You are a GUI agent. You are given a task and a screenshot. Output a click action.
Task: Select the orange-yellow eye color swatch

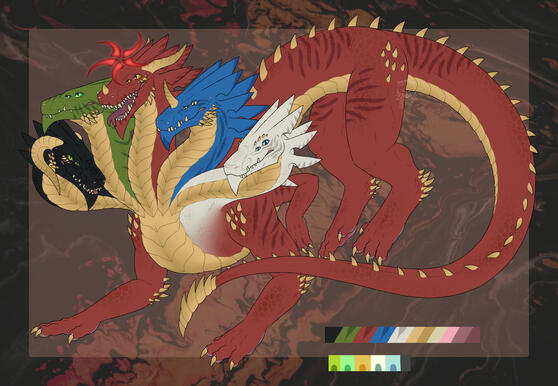363,363
